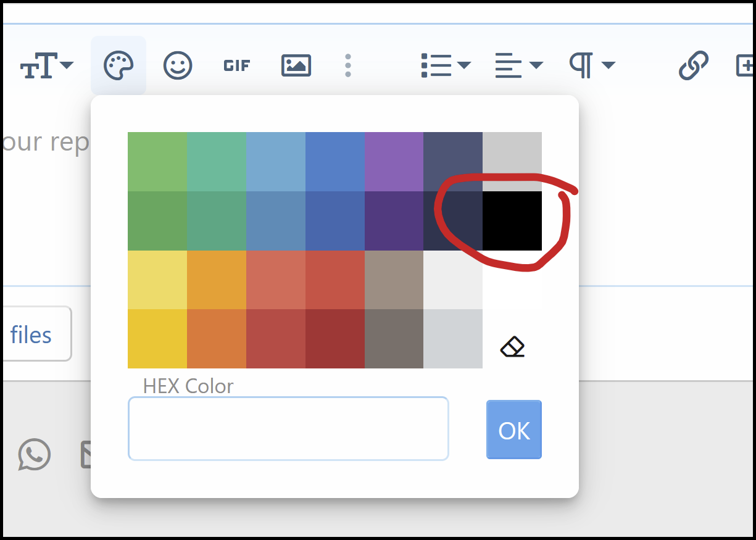The height and width of the screenshot is (540, 756).
Task: Expand the font size dropdown
Action: [x=48, y=65]
